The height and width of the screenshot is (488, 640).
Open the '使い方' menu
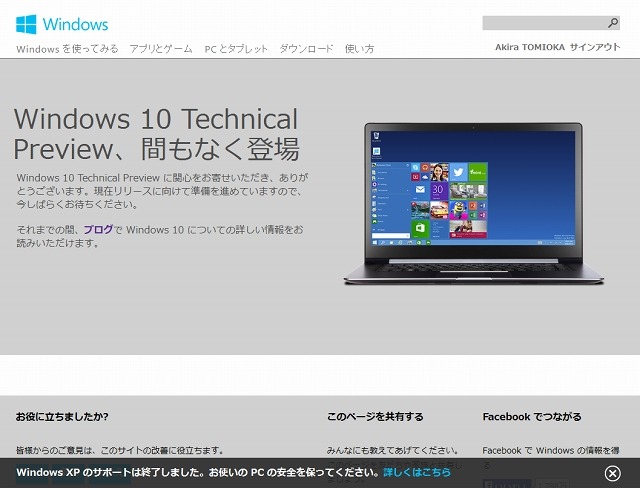359,49
